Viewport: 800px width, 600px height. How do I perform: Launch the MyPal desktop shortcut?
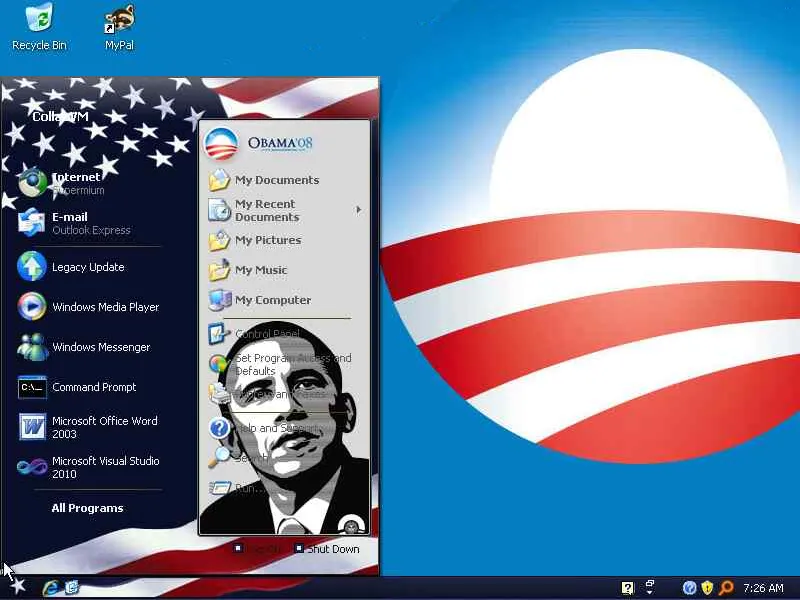[x=119, y=28]
